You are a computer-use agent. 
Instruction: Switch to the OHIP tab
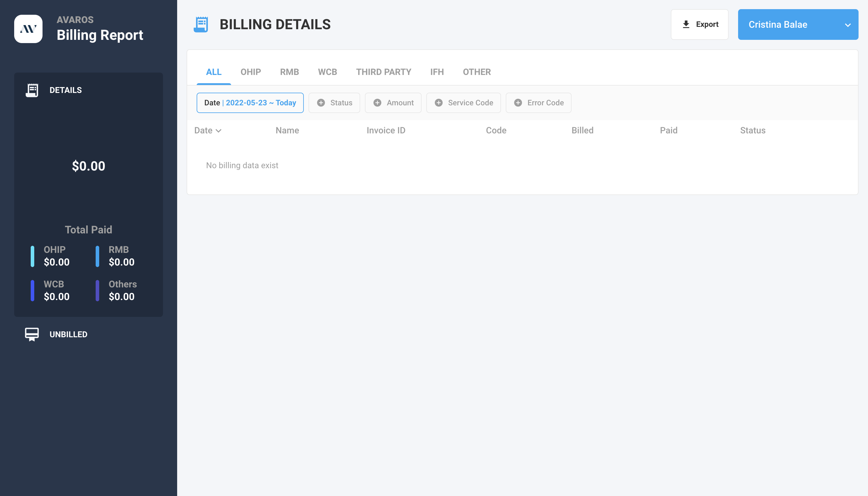(x=250, y=72)
